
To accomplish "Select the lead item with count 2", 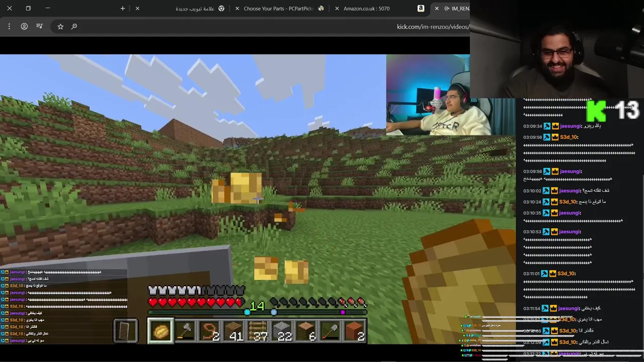I will tap(210, 331).
